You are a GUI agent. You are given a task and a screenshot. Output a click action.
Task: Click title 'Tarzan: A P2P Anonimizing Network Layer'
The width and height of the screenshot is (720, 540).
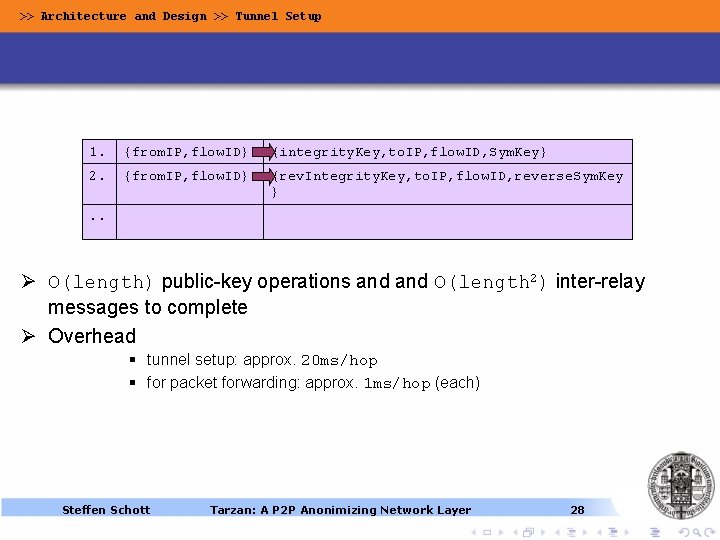pyautogui.click(x=340, y=510)
